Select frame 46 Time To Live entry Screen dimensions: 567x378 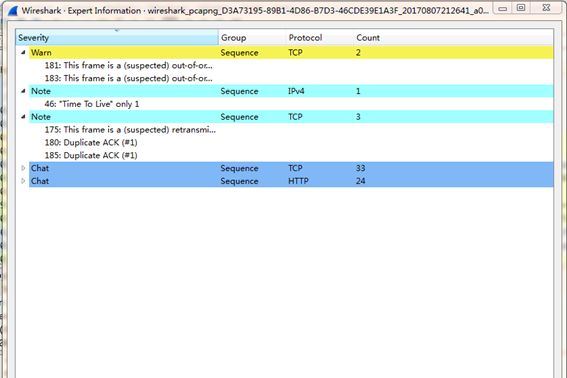(92, 104)
